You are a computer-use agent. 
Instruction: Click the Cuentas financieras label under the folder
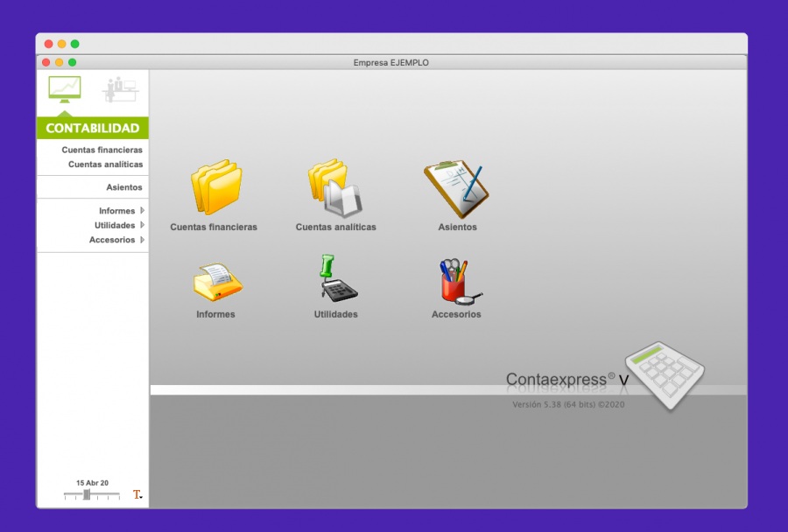tap(214, 227)
